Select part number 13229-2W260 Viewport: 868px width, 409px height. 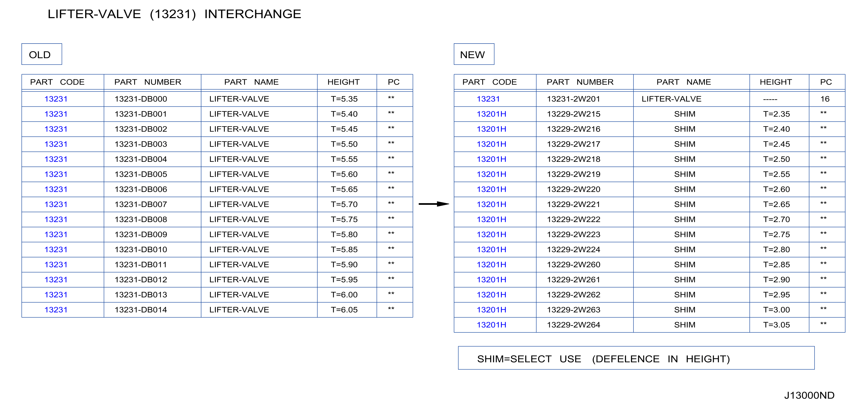pos(573,265)
